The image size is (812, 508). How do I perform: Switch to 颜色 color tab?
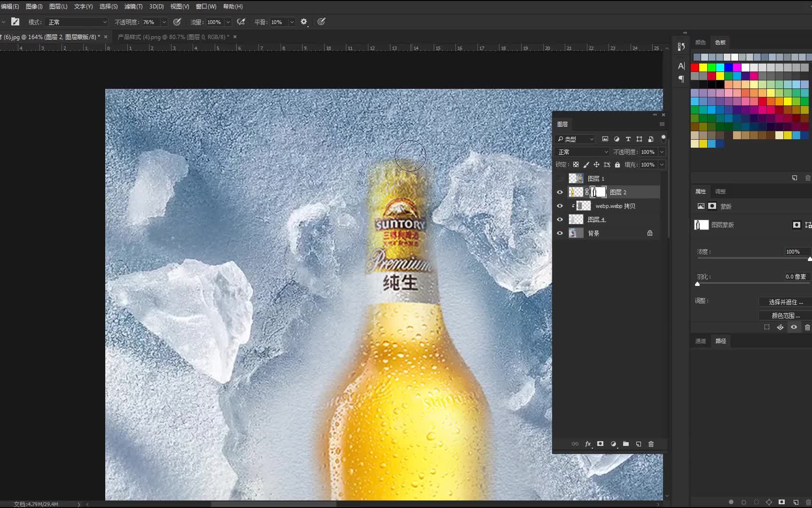[700, 42]
